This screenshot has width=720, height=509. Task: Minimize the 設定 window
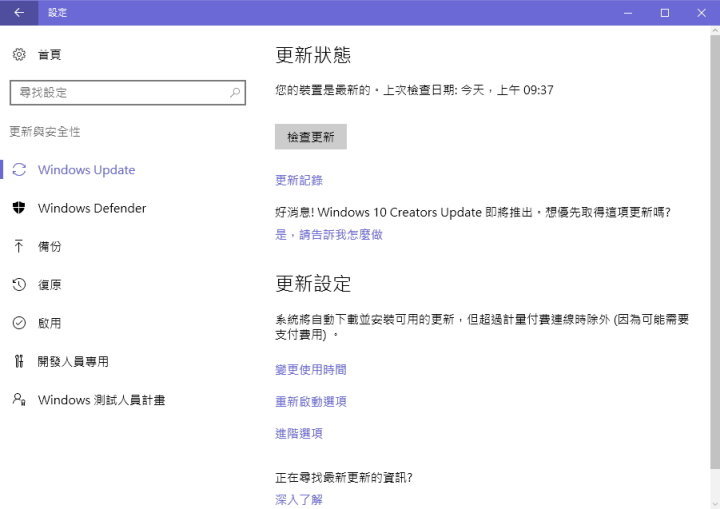tap(628, 13)
